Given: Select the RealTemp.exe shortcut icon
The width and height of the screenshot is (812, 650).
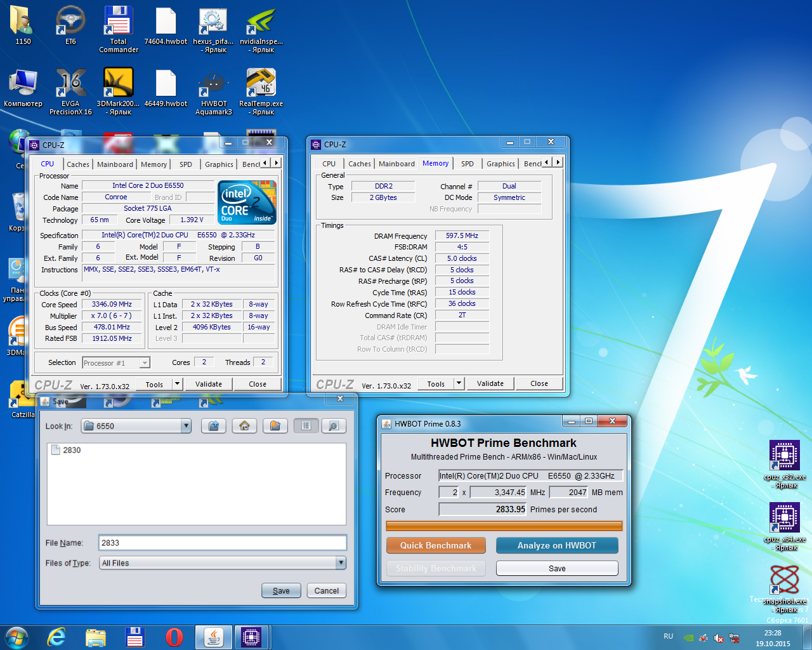Looking at the screenshot, I should click(x=261, y=92).
